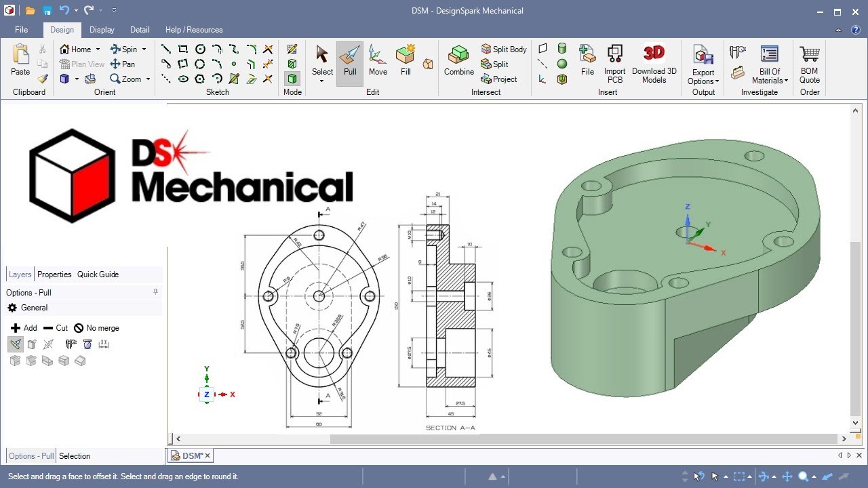Select the Line sketch tool
This screenshot has width=868, height=488.
coord(165,49)
